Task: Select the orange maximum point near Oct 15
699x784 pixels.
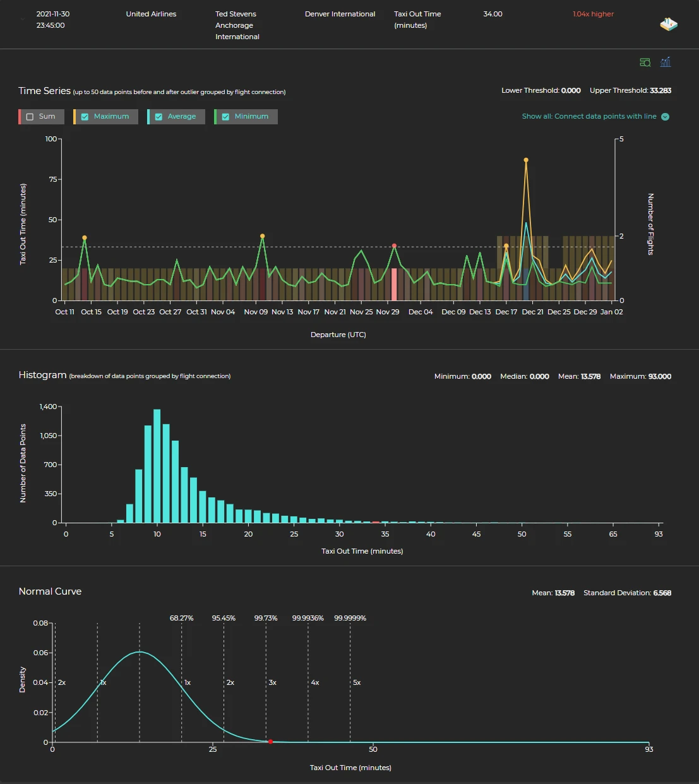Action: tap(85, 238)
